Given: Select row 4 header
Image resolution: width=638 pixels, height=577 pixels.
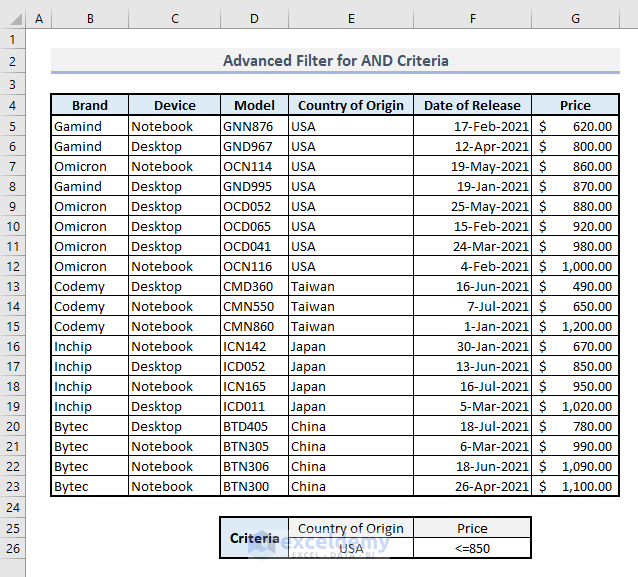Looking at the screenshot, I should [x=13, y=105].
